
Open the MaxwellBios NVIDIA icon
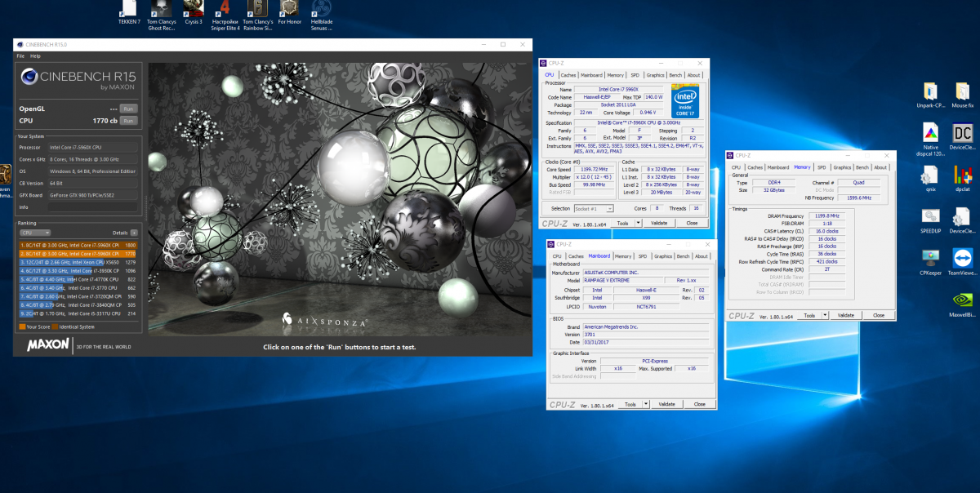pos(962,301)
